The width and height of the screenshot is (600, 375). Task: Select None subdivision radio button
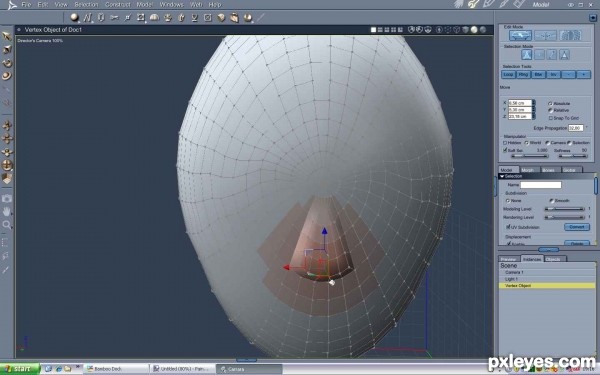pyautogui.click(x=508, y=201)
